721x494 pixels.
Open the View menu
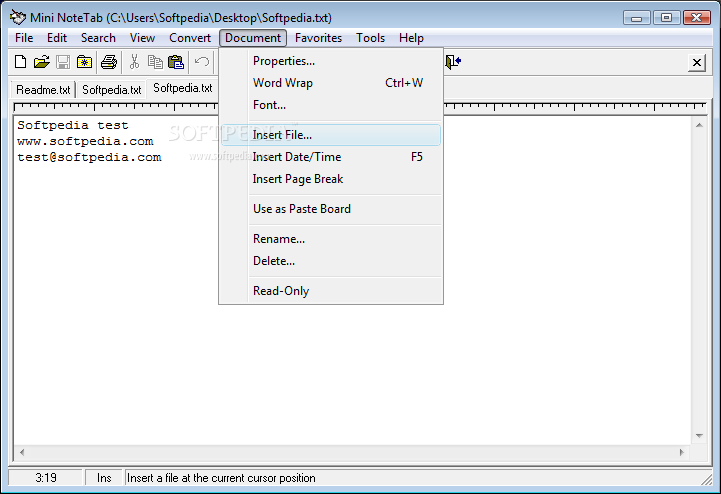point(142,38)
